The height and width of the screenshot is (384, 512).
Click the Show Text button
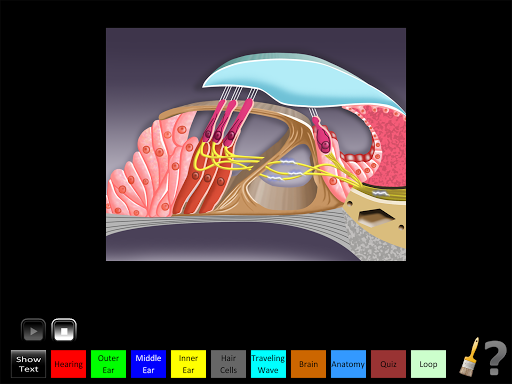click(x=28, y=364)
